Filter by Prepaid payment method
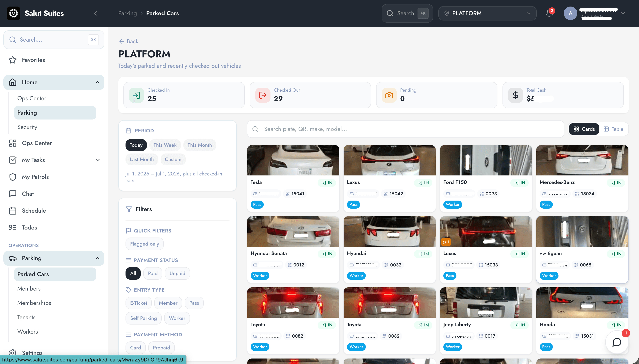The width and height of the screenshot is (639, 364). [x=161, y=348]
